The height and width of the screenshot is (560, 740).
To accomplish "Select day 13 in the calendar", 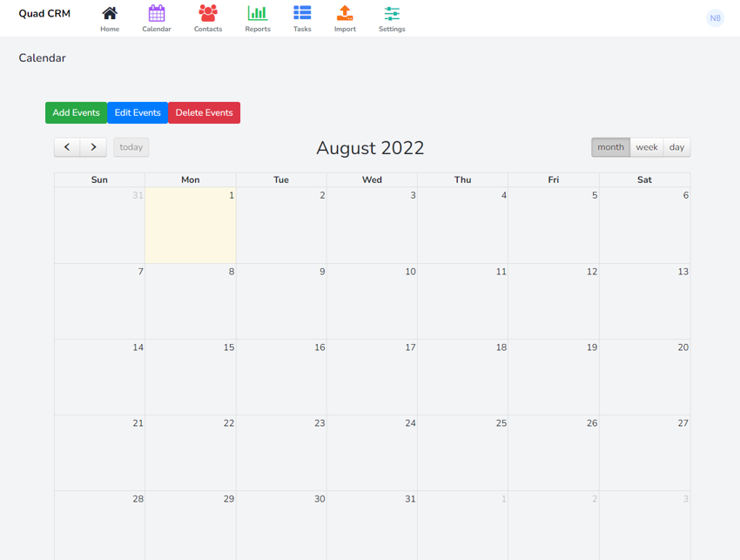I will (644, 301).
